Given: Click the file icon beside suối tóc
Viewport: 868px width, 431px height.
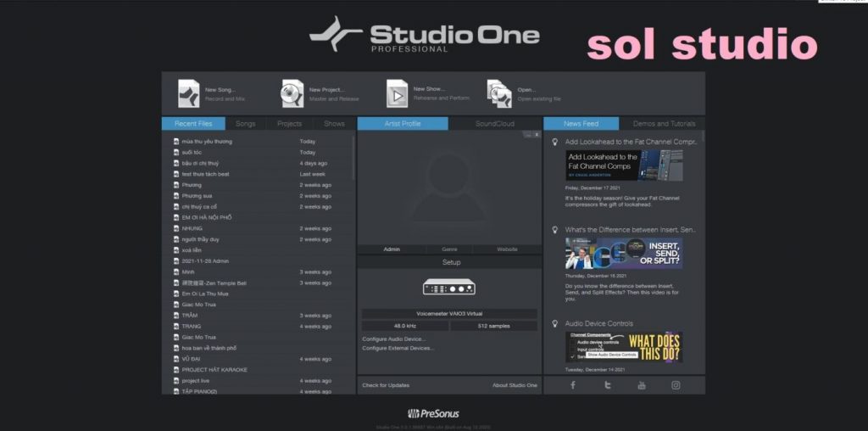Looking at the screenshot, I should click(176, 153).
